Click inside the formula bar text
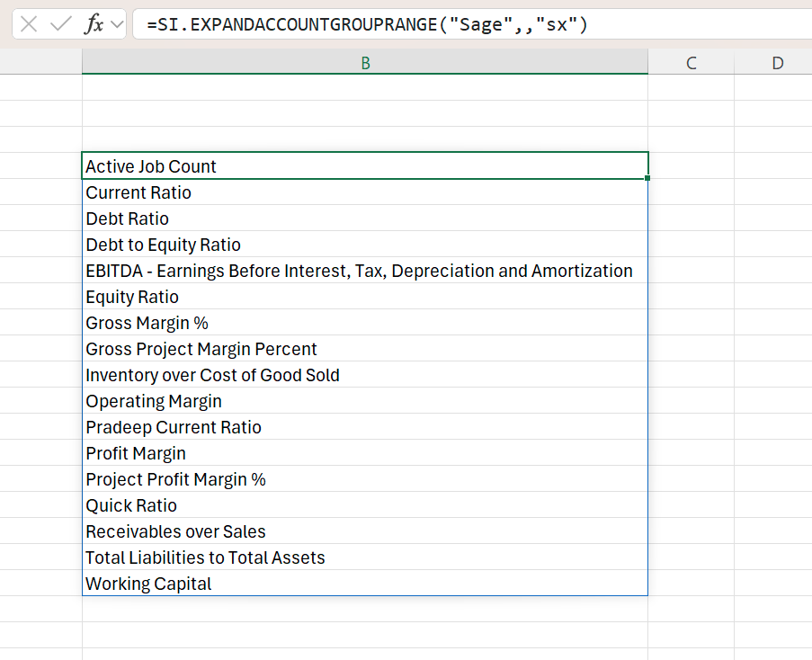The height and width of the screenshot is (660, 812). (367, 24)
